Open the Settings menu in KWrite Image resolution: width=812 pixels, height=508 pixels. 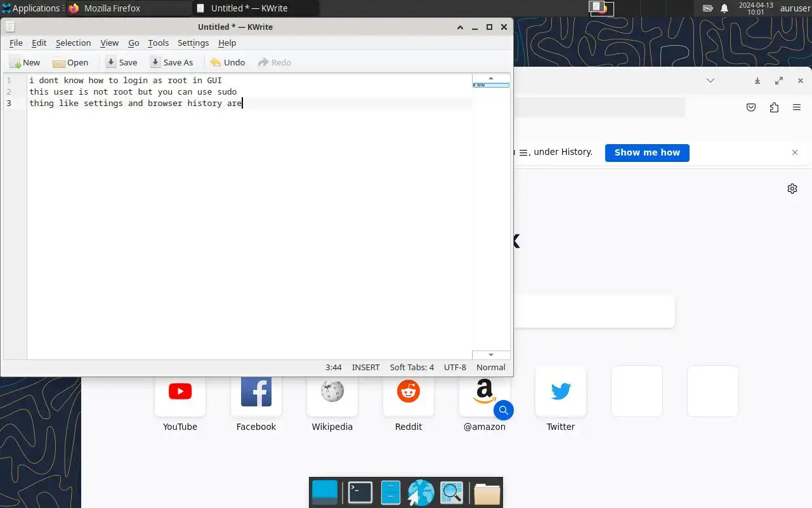click(x=193, y=43)
